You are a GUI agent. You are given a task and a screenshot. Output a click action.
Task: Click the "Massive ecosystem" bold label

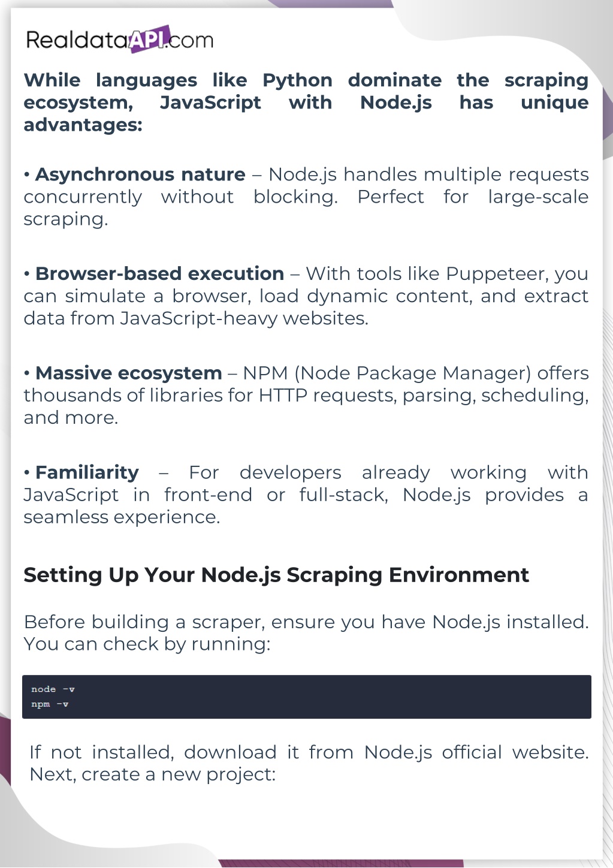(128, 373)
